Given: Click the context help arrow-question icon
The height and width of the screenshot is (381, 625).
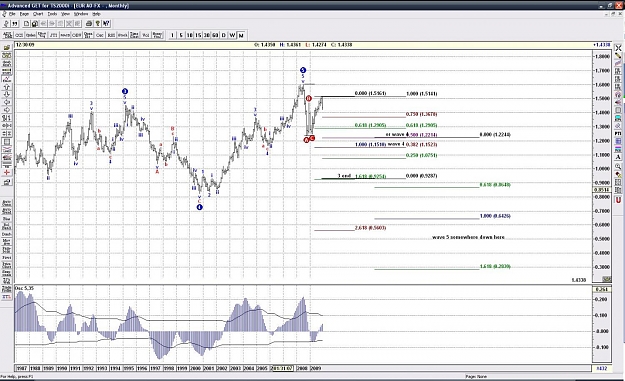Looking at the screenshot, I should pyautogui.click(x=106, y=24).
